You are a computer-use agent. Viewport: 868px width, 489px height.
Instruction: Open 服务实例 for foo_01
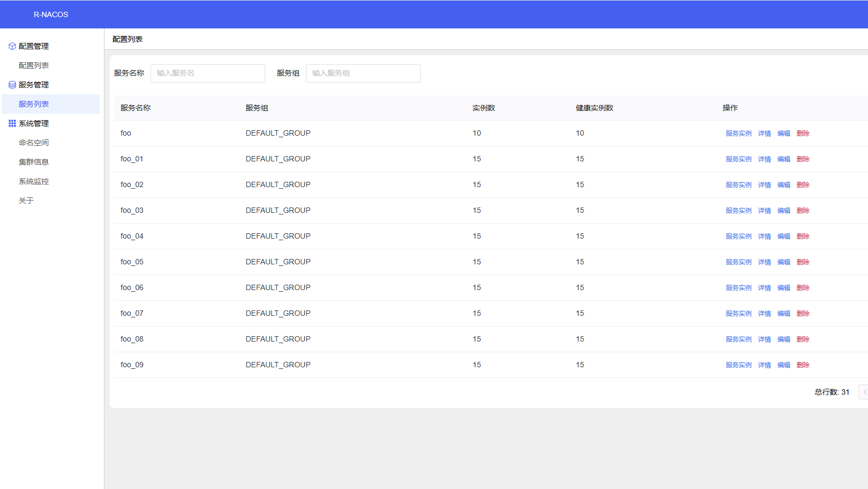[x=739, y=159]
